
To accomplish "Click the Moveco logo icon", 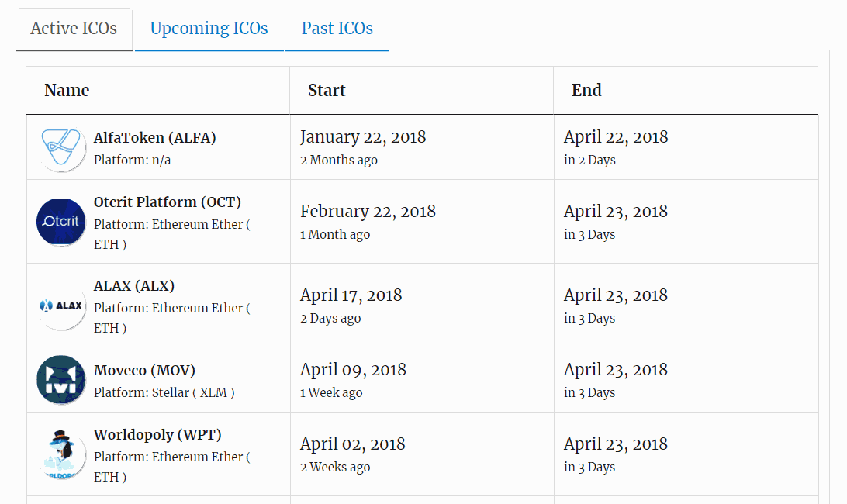I will [61, 380].
